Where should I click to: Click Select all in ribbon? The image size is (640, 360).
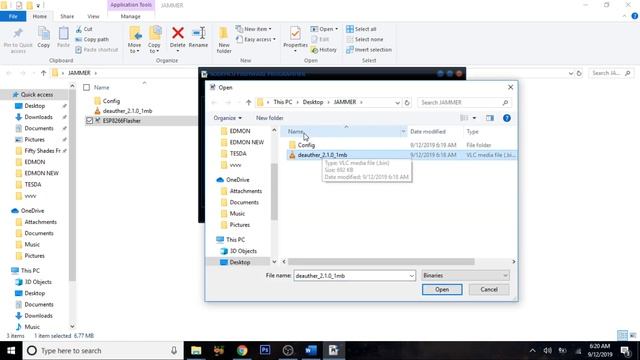(x=361, y=29)
